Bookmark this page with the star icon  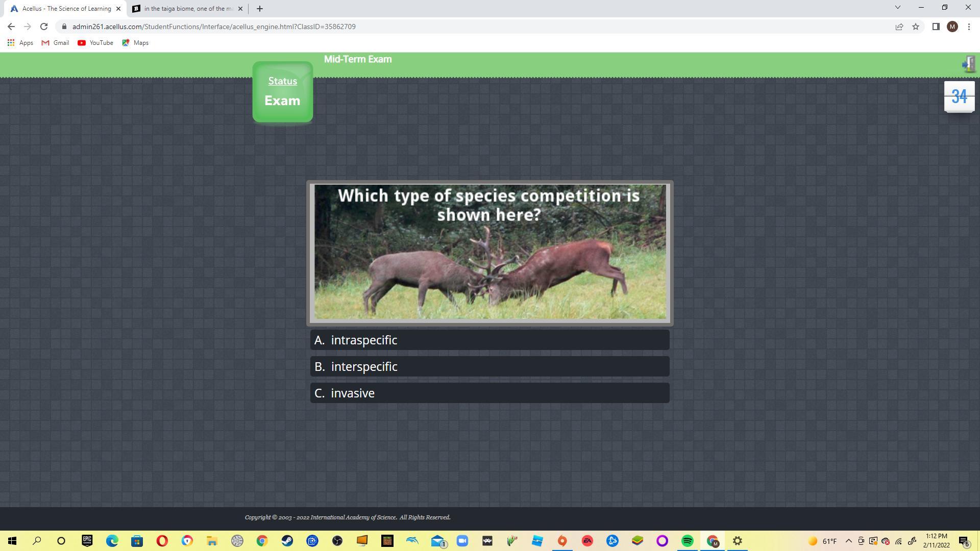[916, 27]
